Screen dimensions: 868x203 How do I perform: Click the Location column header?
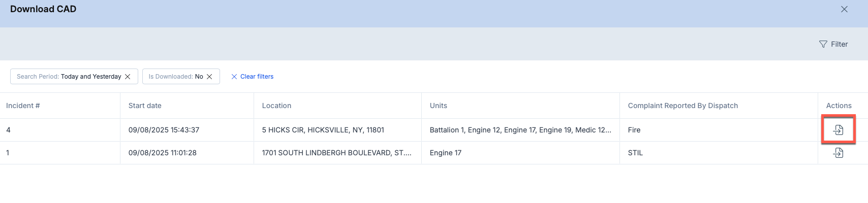click(276, 106)
